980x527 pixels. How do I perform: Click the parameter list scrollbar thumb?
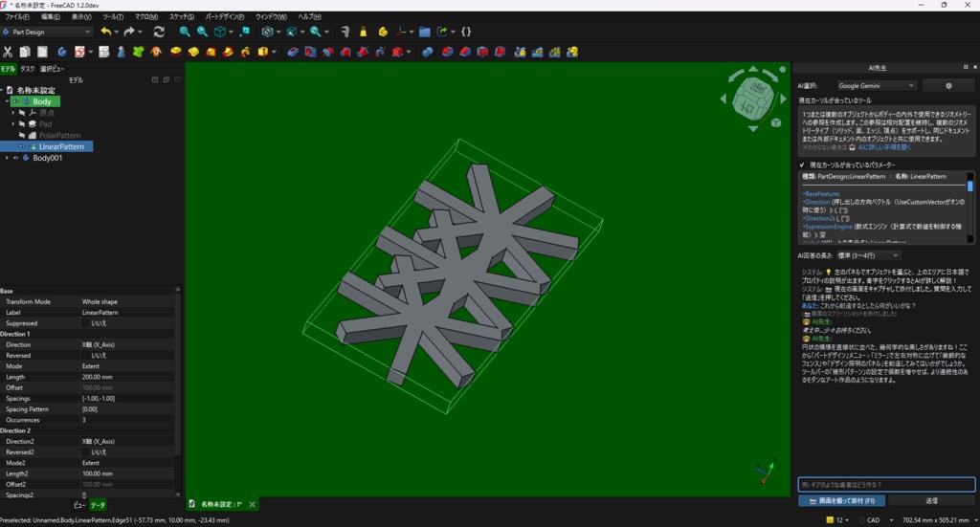click(970, 187)
